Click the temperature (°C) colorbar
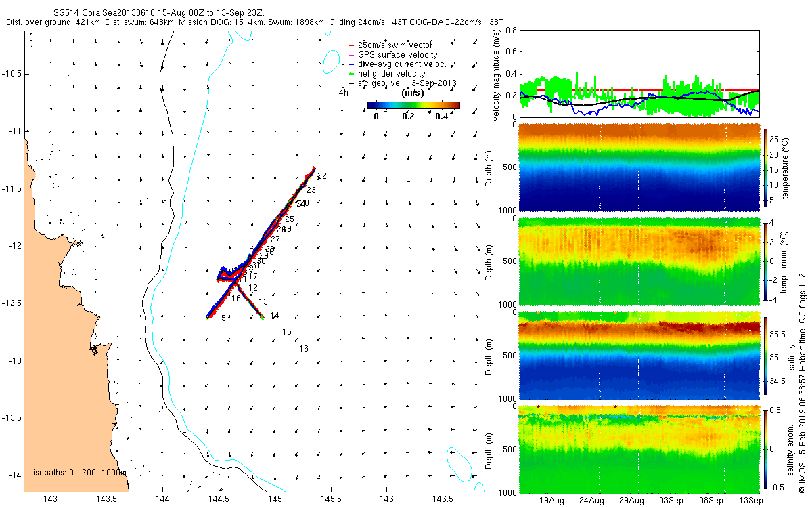 (766, 167)
